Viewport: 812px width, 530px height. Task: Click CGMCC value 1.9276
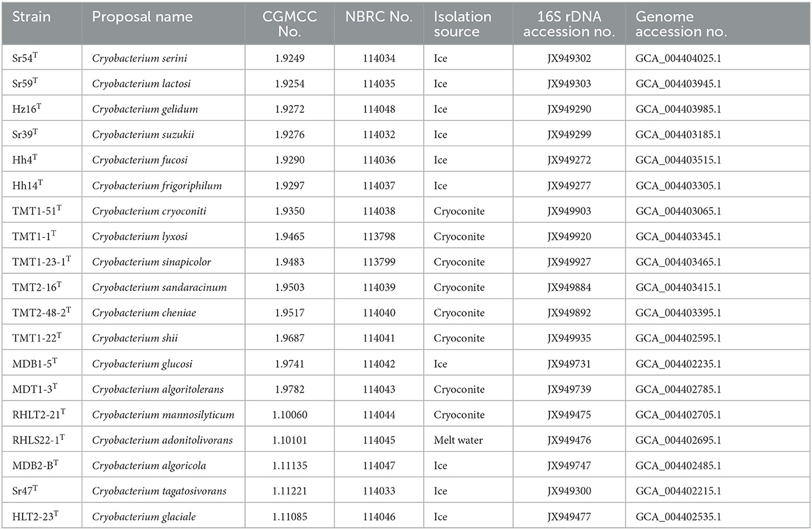point(289,134)
